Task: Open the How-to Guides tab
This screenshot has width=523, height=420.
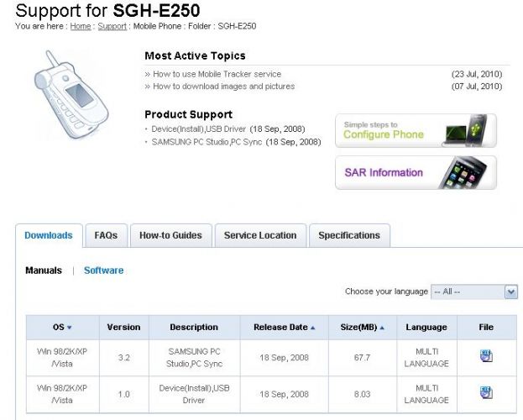Action: click(170, 235)
